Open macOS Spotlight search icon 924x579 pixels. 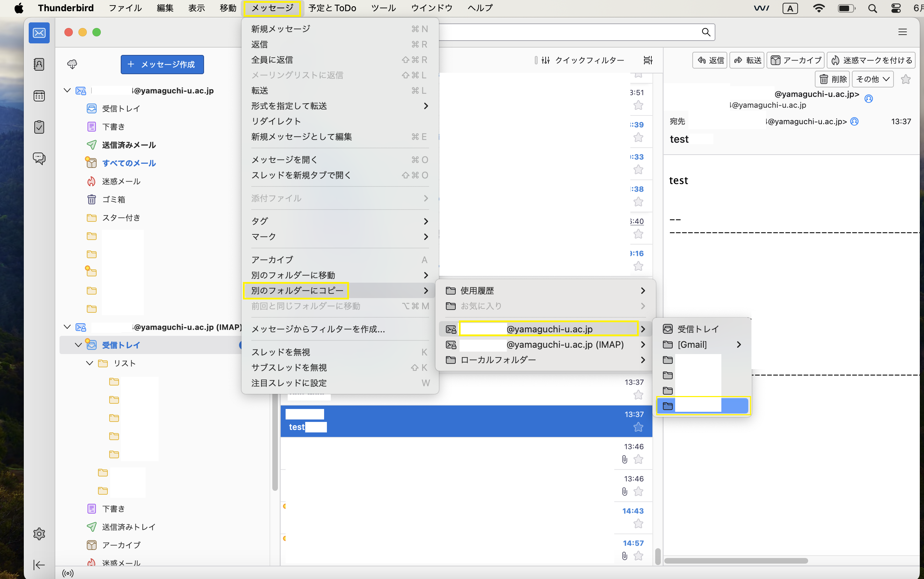[872, 8]
